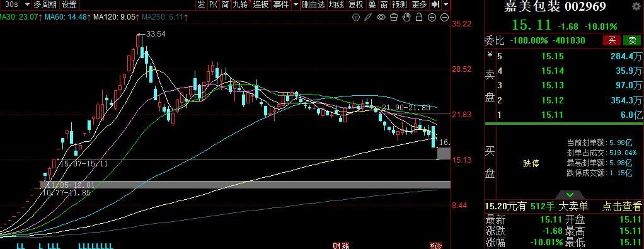The image size is (644, 249).
Task: Open dropdown beside the skip-to-end icon
Action: point(446,4)
